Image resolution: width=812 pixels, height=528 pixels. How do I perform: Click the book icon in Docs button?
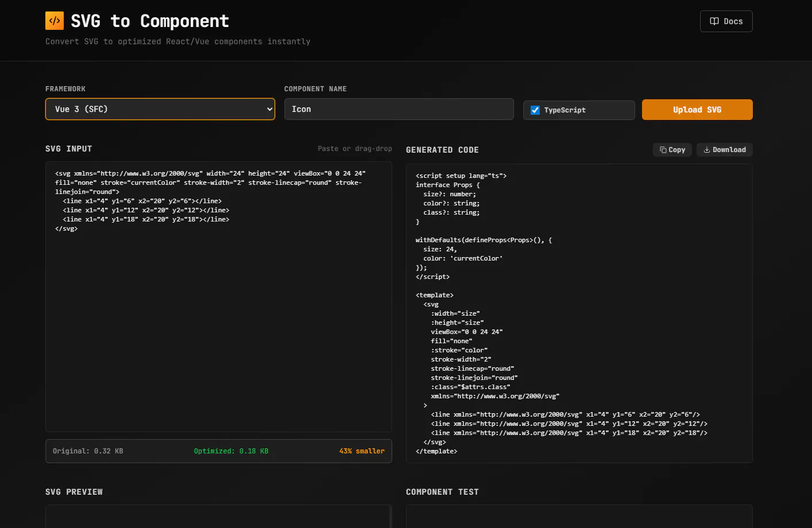pyautogui.click(x=714, y=21)
